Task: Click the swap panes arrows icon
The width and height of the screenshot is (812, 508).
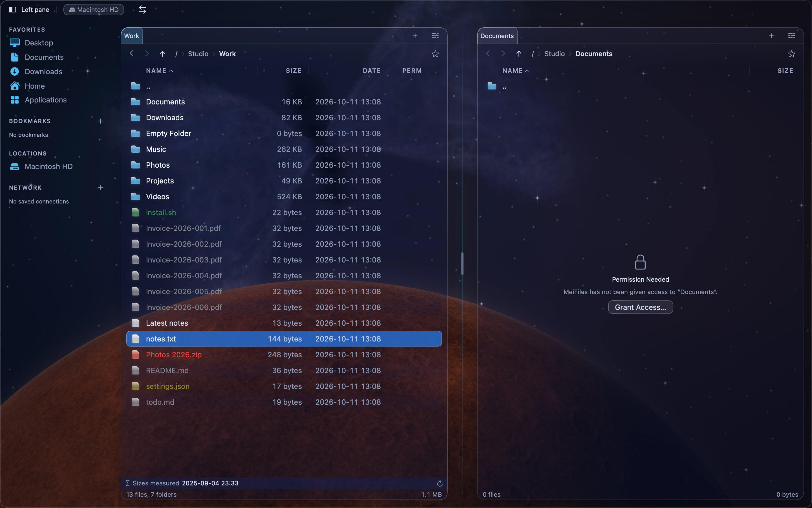Action: pos(142,9)
